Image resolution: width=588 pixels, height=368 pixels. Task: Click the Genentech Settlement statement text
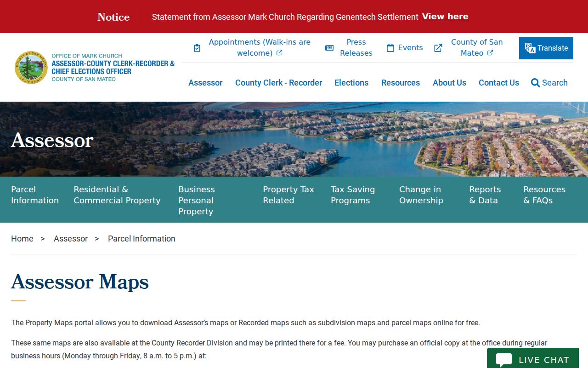pyautogui.click(x=285, y=17)
